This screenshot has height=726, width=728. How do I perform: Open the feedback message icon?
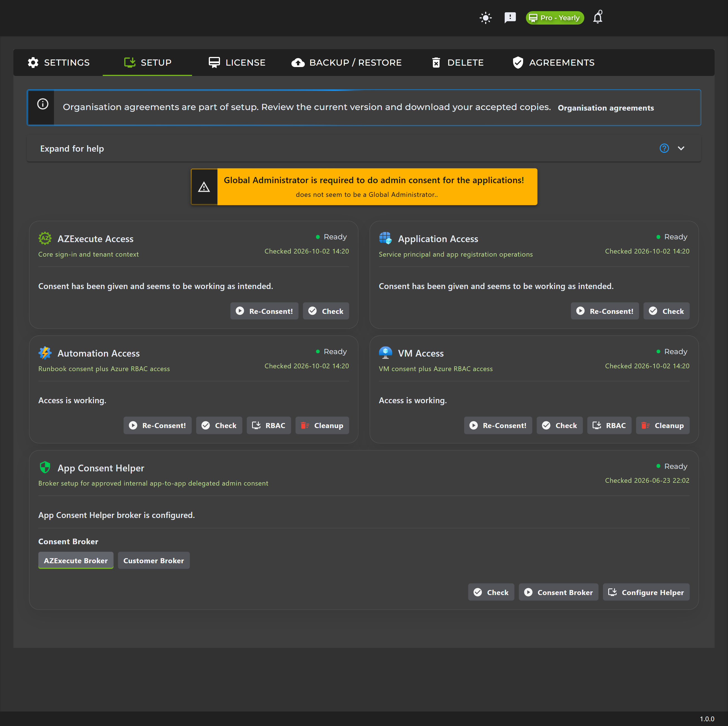coord(510,18)
